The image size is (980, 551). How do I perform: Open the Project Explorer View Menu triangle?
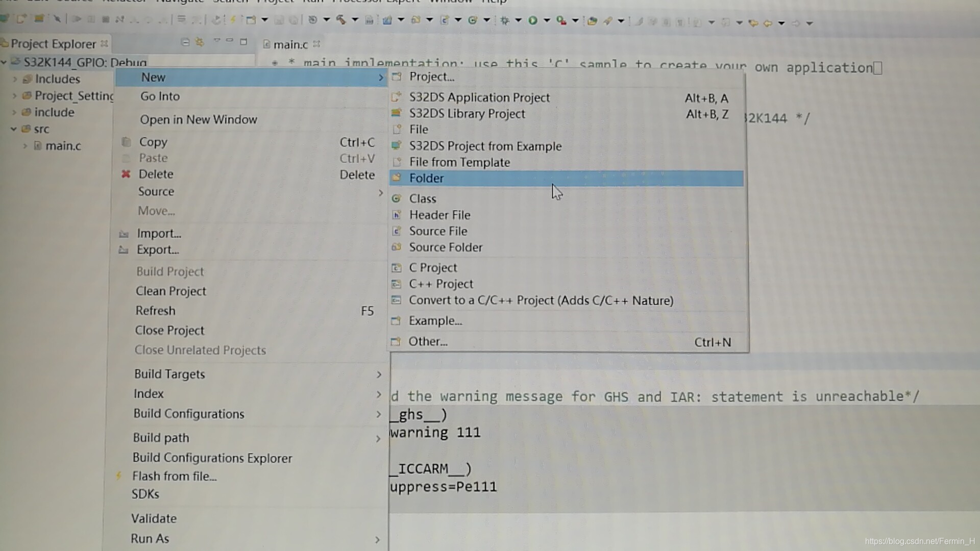[x=216, y=40]
